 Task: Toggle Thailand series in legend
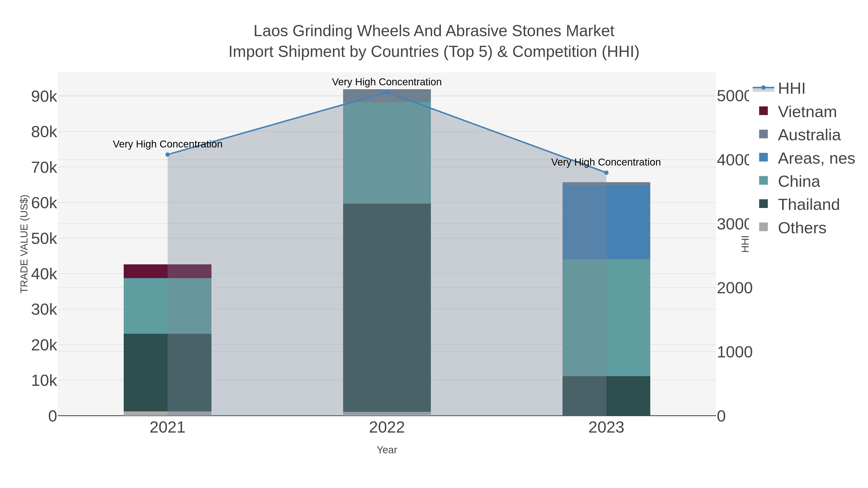point(799,204)
